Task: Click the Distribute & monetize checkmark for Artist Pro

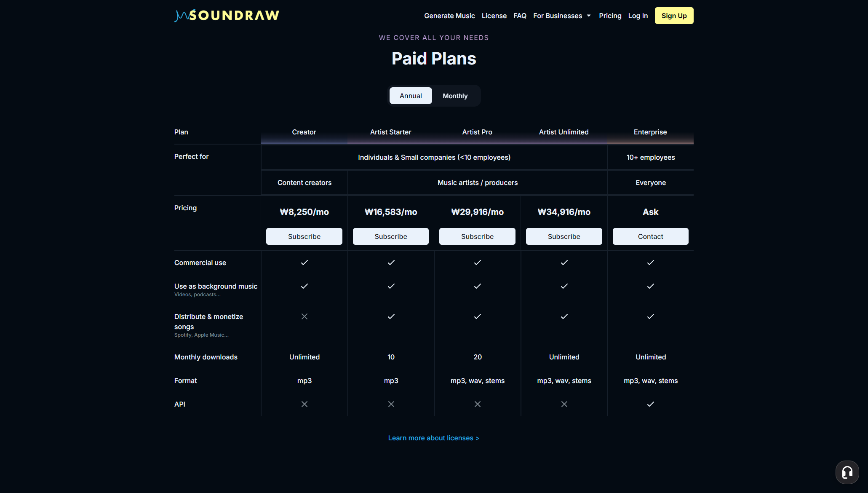Action: pyautogui.click(x=477, y=316)
